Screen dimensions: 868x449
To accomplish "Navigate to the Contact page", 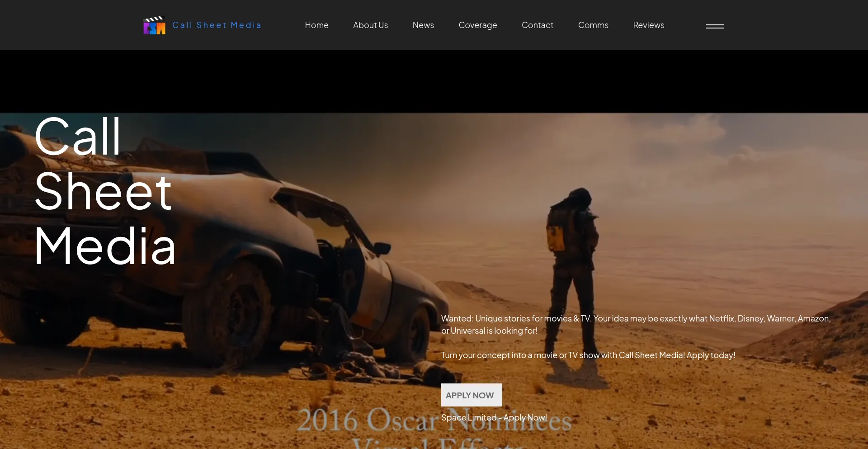I will (537, 25).
